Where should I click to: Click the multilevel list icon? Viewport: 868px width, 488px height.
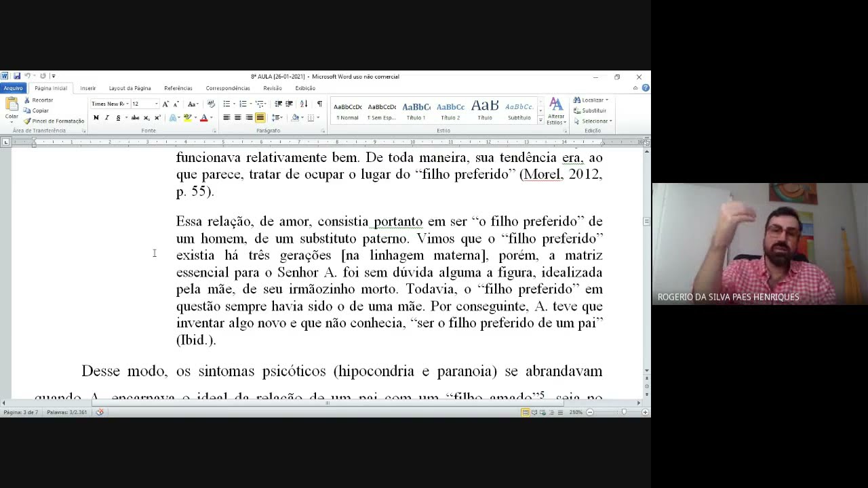click(x=260, y=104)
